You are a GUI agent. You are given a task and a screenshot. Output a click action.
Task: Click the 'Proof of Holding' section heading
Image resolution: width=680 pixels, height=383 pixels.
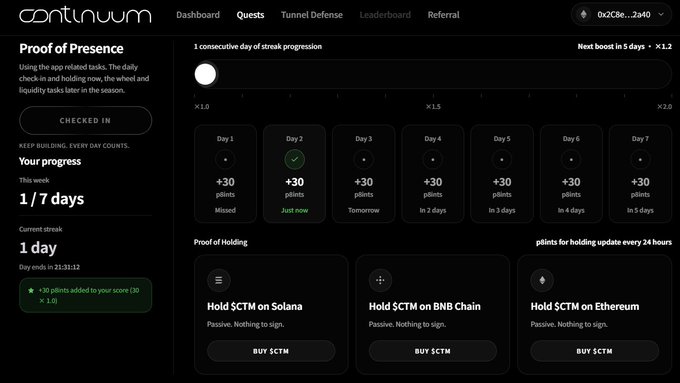coord(220,242)
